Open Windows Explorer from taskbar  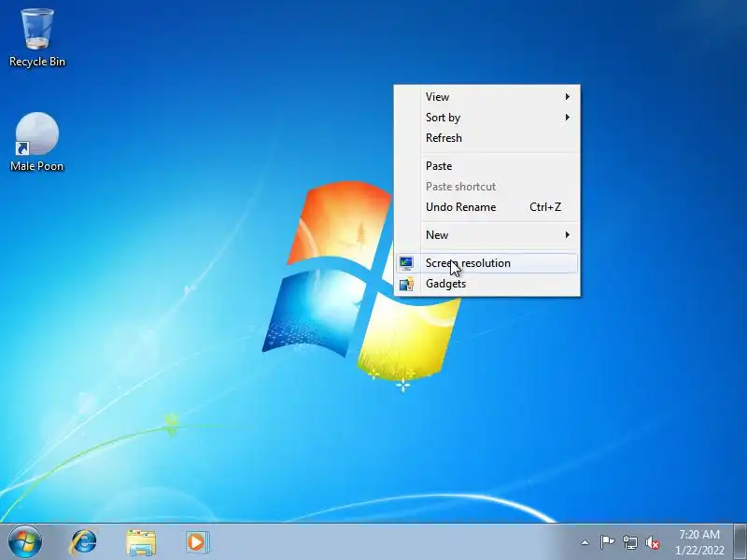click(141, 542)
